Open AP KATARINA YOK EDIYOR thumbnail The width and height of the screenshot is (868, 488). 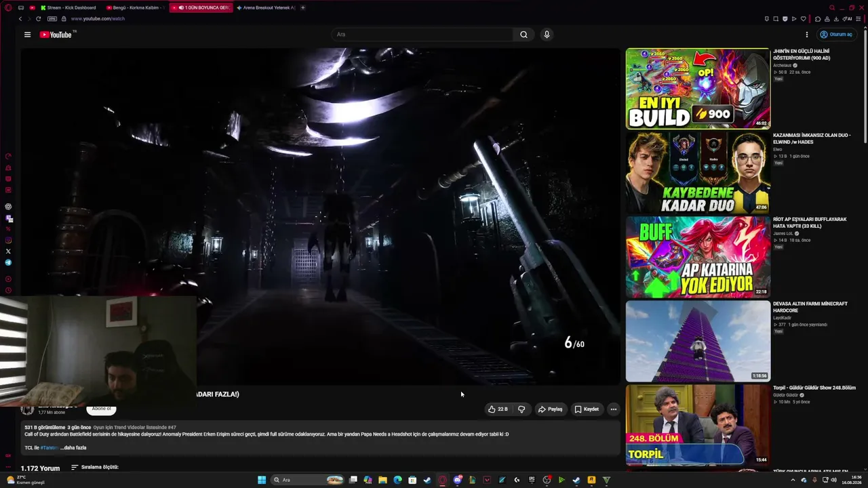click(x=698, y=257)
